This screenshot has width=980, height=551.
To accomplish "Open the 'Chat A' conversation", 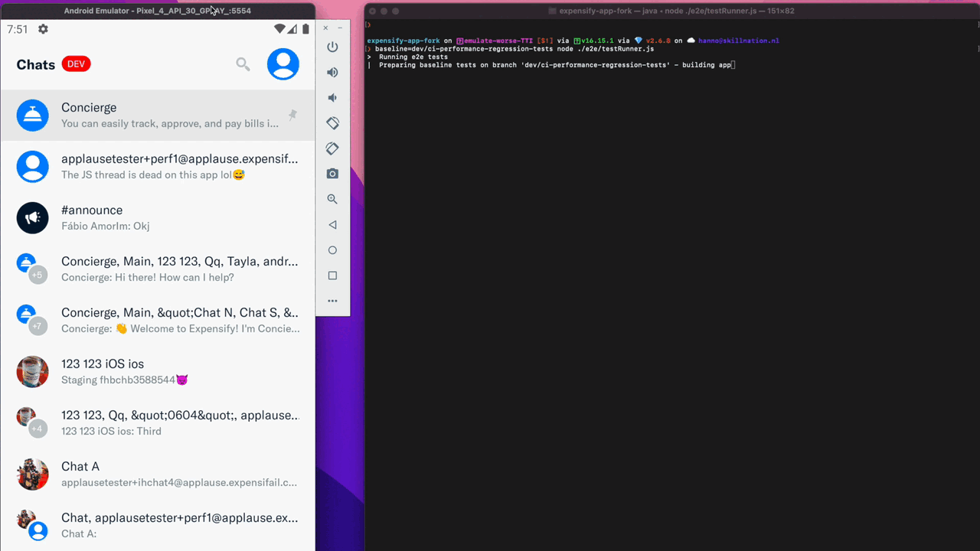I will pos(158,474).
